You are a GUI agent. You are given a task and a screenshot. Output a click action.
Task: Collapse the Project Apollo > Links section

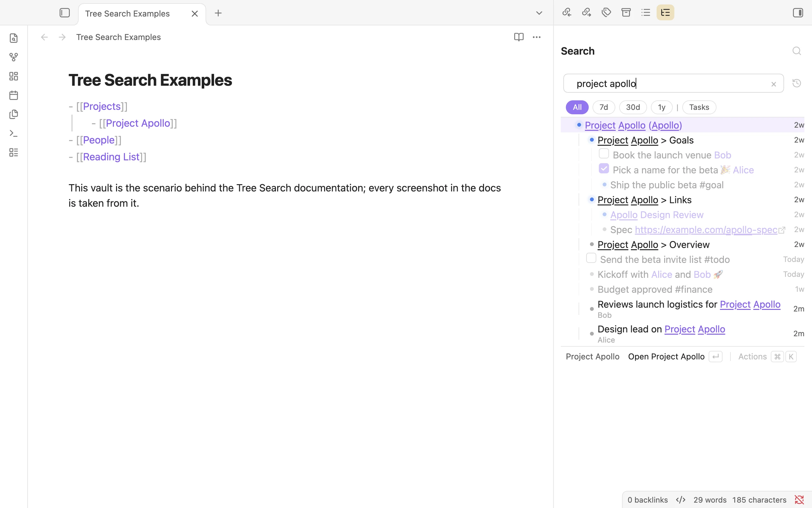tap(592, 199)
